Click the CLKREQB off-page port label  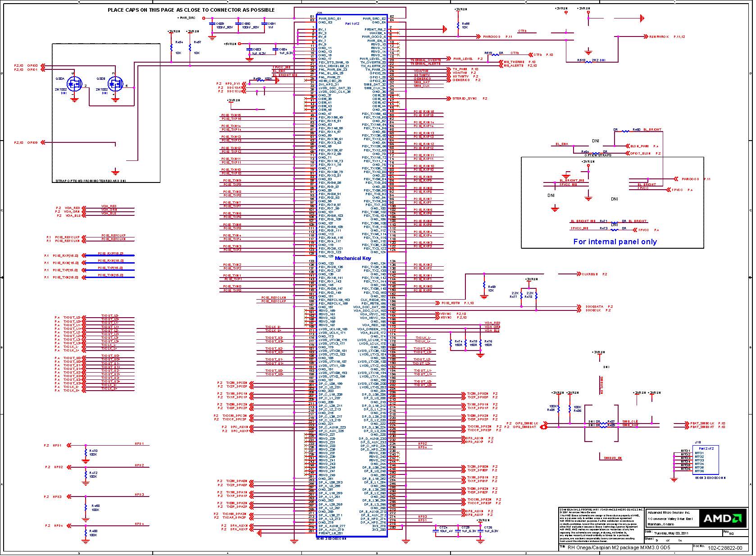point(590,274)
